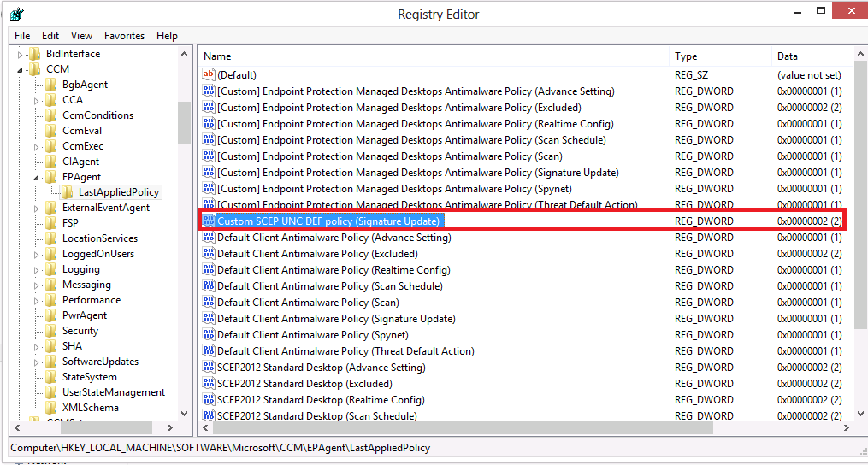Click the values pane horizontal scroll right arrow
Viewport: 868px width, 465px height.
[847, 428]
